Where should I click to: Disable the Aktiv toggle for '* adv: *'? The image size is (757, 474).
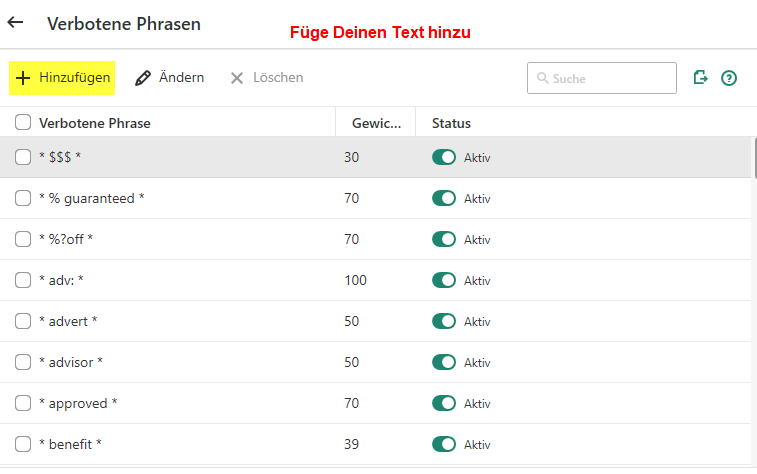[444, 280]
